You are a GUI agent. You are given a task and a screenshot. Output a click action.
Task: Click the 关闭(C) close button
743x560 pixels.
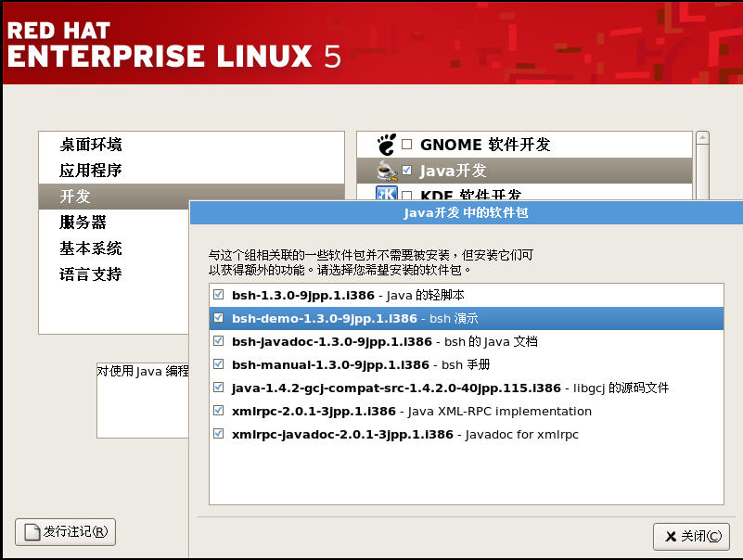coord(691,536)
